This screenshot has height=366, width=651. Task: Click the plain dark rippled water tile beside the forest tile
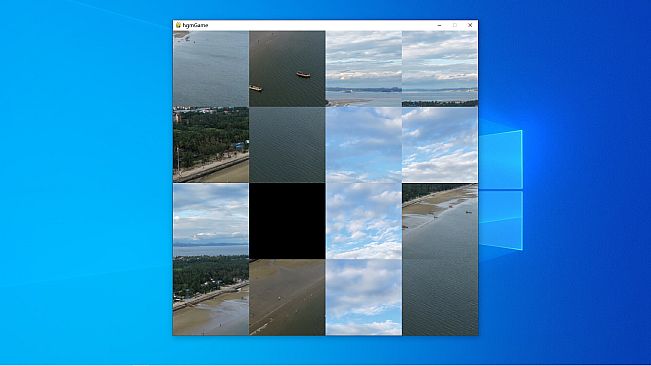287,145
